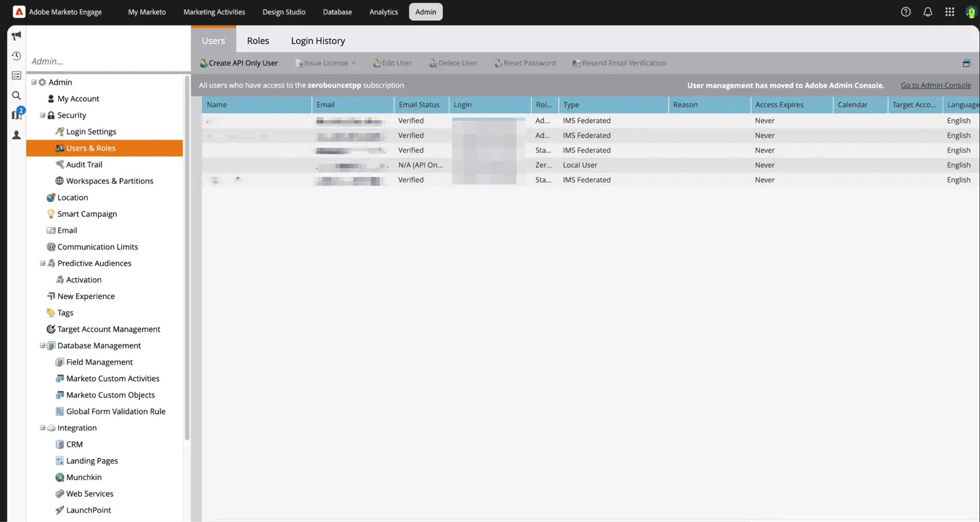Open the recent history clock icon
Screen dimensions: 980x522
[x=16, y=56]
